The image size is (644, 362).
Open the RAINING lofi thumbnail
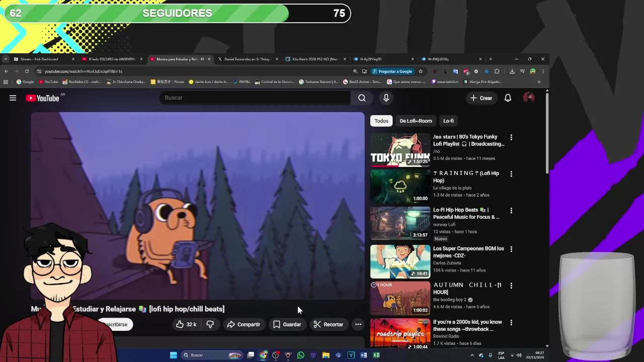pos(400,186)
